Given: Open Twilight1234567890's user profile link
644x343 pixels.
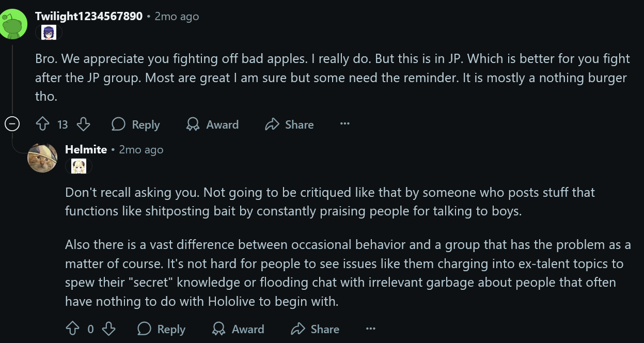Looking at the screenshot, I should click(89, 16).
